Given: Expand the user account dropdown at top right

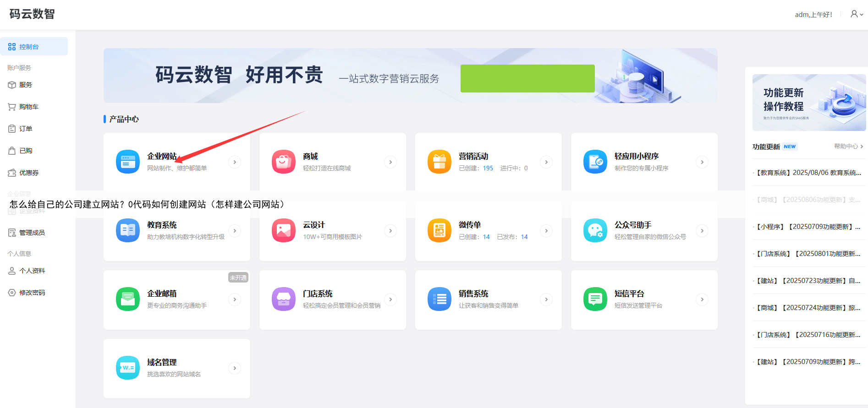Looking at the screenshot, I should pos(856,14).
